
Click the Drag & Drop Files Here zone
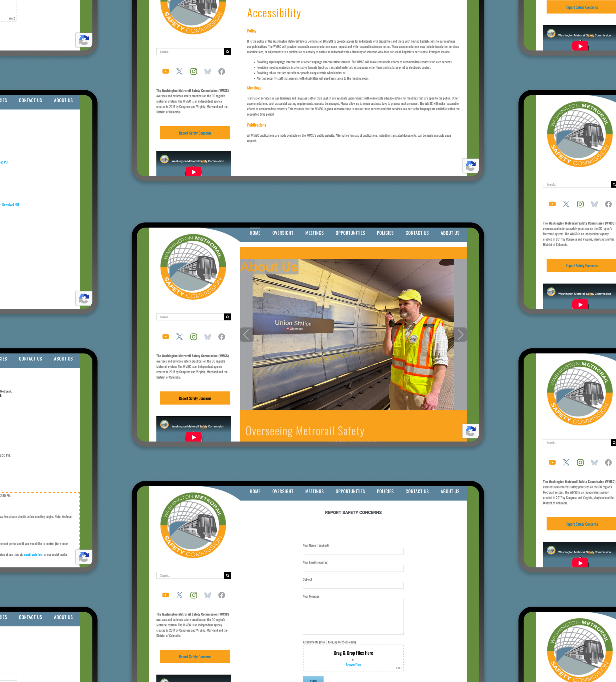[x=353, y=658]
